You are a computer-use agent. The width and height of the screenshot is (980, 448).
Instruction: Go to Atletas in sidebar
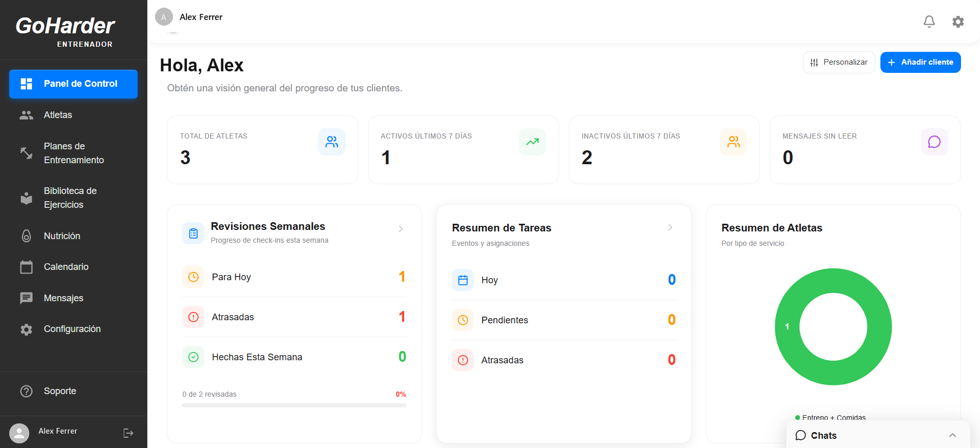(73, 115)
